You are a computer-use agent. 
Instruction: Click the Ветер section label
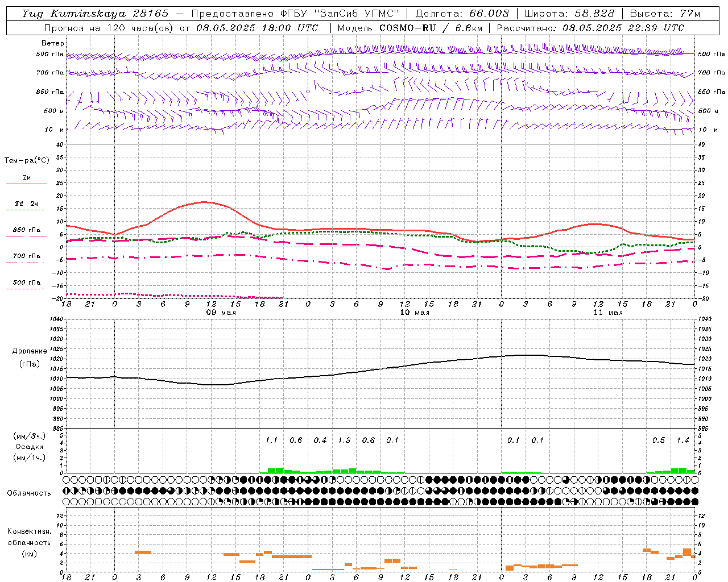tap(53, 43)
